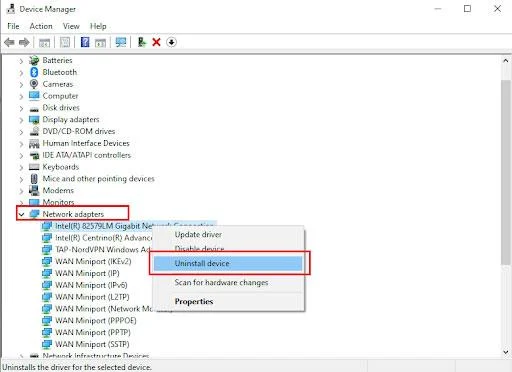Expand the Modems category
The height and width of the screenshot is (372, 512).
coord(21,191)
